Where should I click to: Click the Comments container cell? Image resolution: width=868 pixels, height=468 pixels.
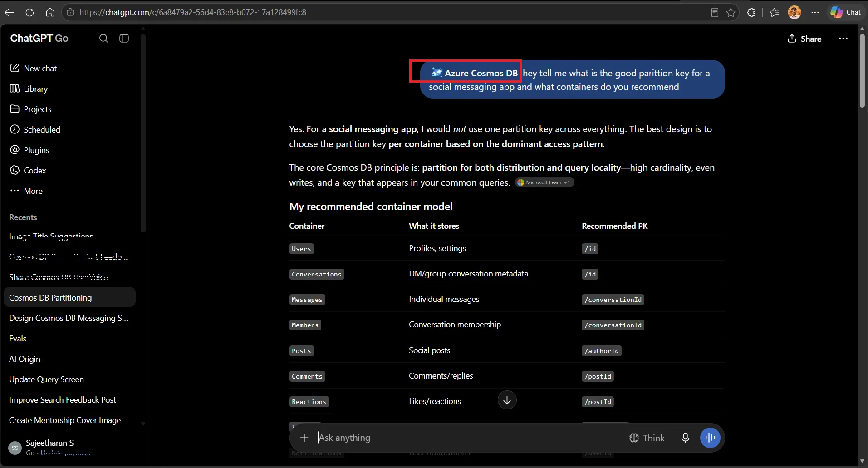coord(307,376)
